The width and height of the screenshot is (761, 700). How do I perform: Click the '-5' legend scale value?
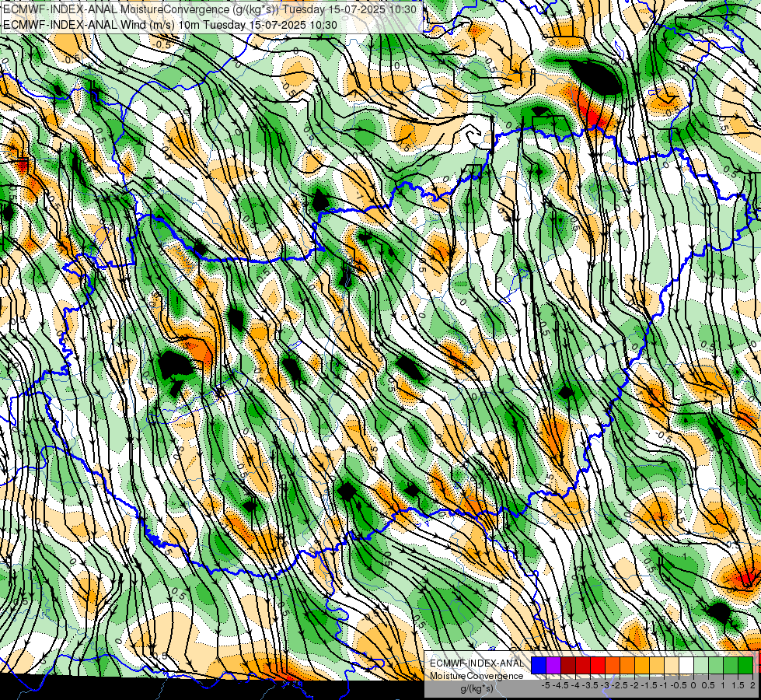(x=546, y=685)
